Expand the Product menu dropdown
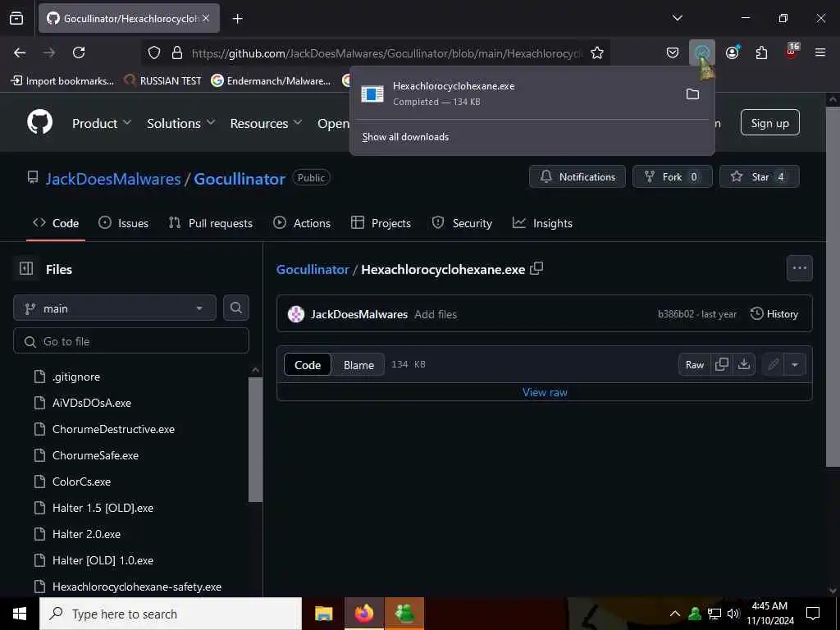Screen dimensions: 840x630 click(102, 123)
